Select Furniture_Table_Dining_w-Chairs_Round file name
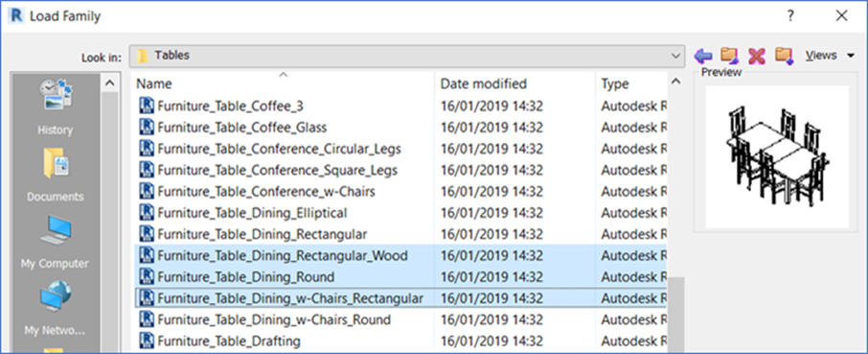868x354 pixels. tap(274, 319)
